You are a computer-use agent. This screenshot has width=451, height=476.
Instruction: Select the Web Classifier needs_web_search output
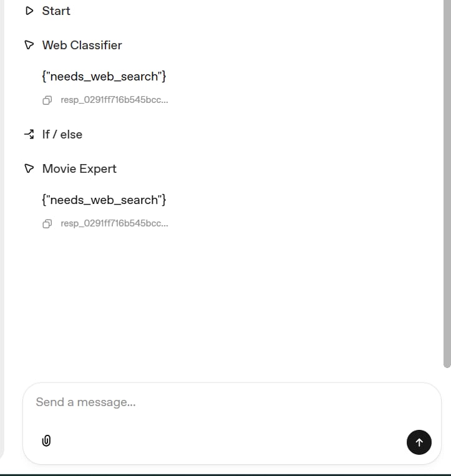click(104, 77)
